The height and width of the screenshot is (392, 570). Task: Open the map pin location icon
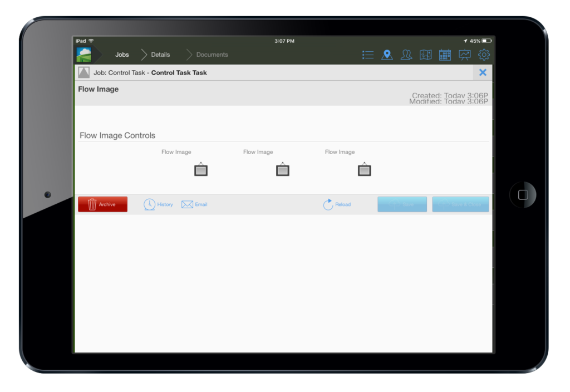pos(387,55)
